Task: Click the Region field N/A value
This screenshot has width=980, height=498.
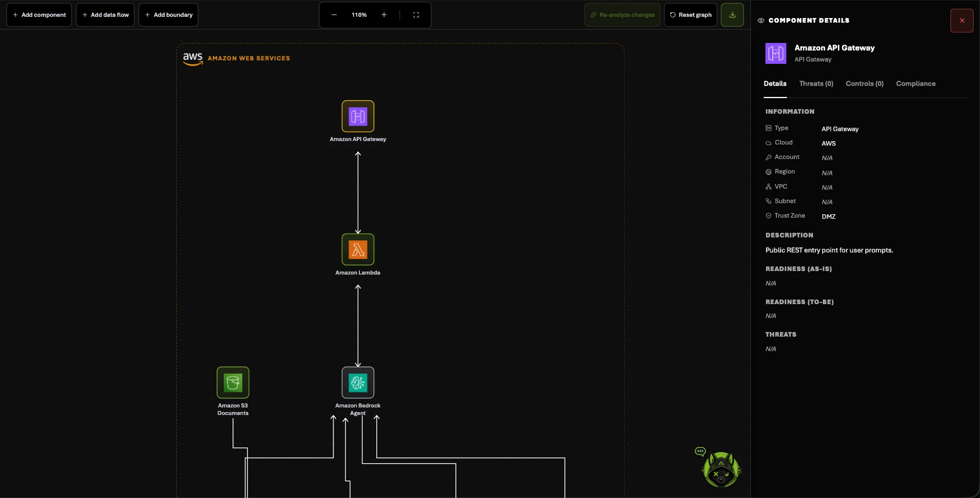Action: click(x=827, y=173)
